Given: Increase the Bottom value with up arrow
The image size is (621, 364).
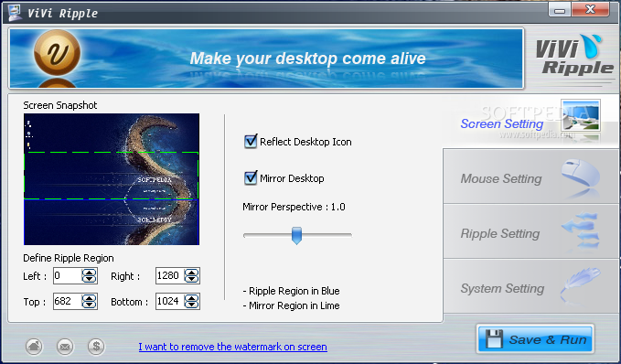Looking at the screenshot, I should click(x=192, y=298).
